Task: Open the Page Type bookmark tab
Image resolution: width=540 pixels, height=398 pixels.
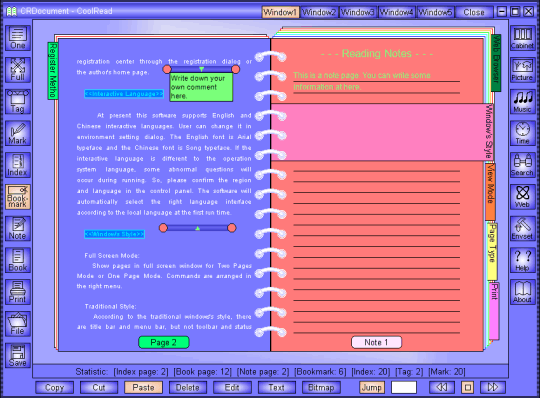Action: [x=492, y=251]
